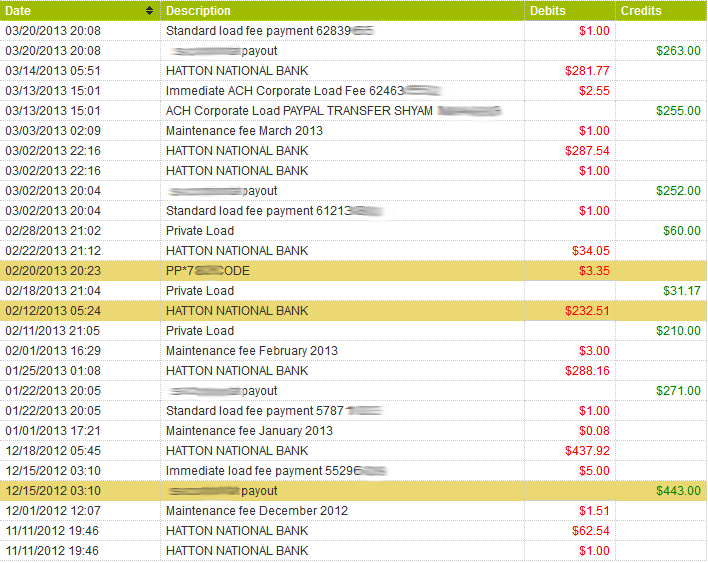Image resolution: width=708 pixels, height=563 pixels.
Task: Click the $1.51 debit amount
Action: tap(594, 511)
